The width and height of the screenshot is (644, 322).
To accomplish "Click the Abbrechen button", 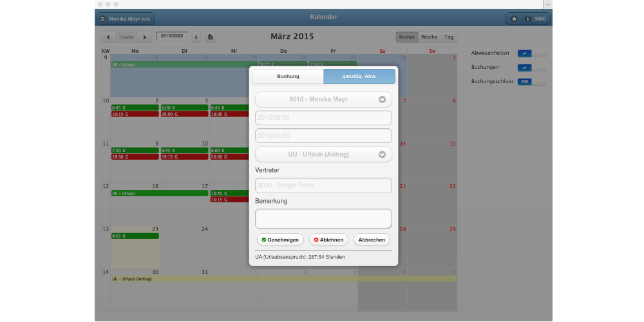I will (x=372, y=240).
